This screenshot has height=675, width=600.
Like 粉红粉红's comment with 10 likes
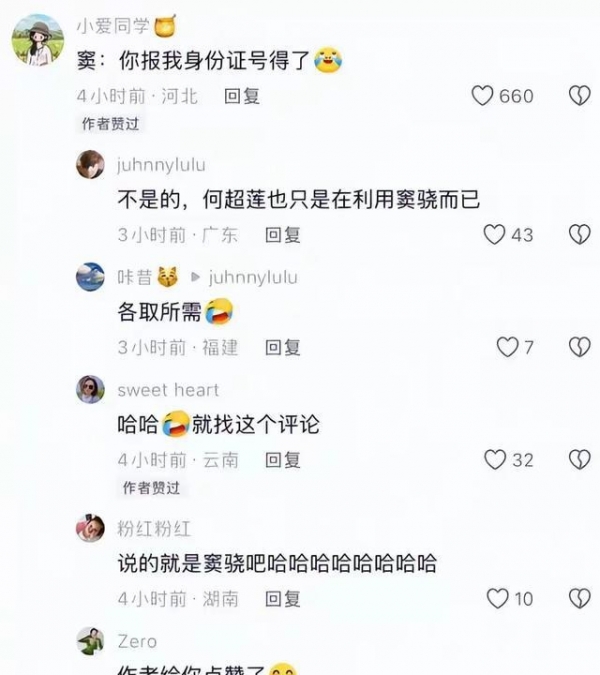(497, 599)
